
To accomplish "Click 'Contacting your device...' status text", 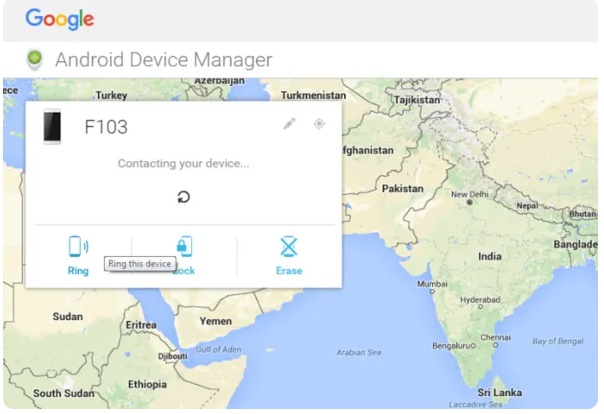I will [x=183, y=163].
